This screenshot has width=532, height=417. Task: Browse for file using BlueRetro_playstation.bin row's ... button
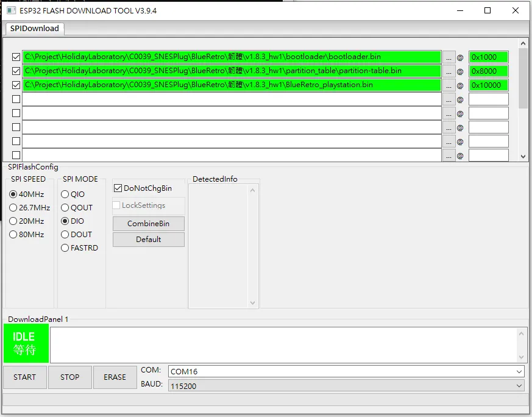click(x=449, y=85)
